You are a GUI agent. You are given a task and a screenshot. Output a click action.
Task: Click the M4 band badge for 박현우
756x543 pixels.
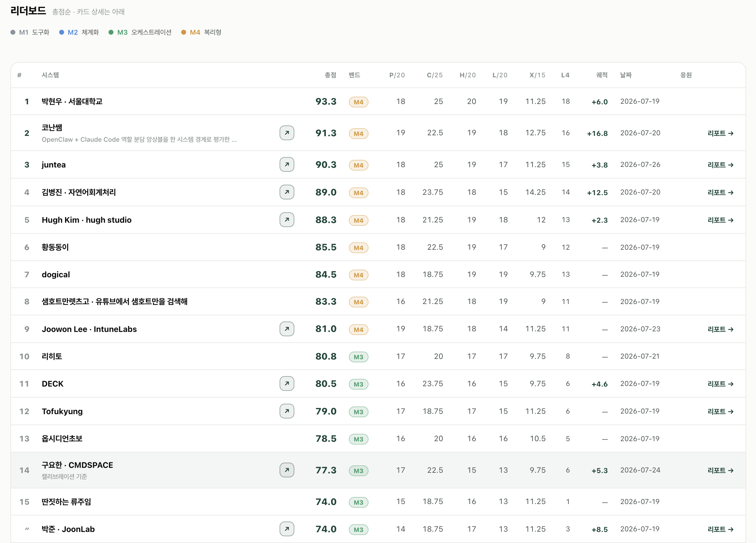click(x=358, y=102)
